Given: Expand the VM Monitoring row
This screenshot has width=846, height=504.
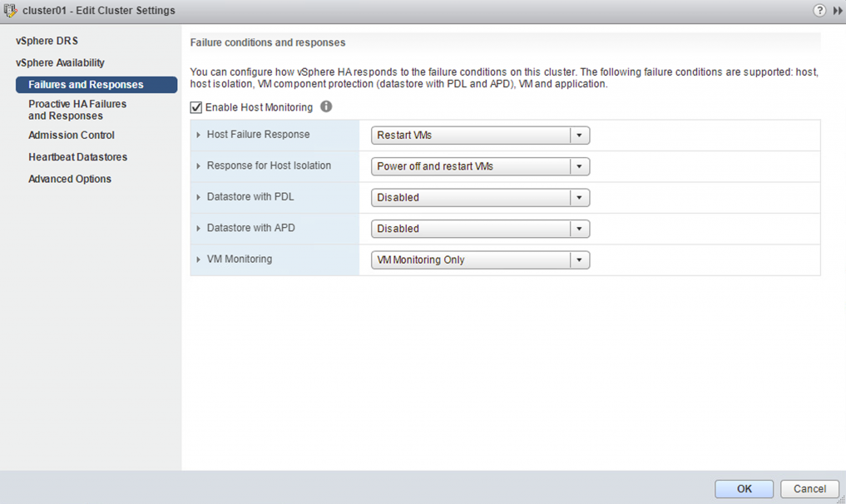Looking at the screenshot, I should 199,259.
